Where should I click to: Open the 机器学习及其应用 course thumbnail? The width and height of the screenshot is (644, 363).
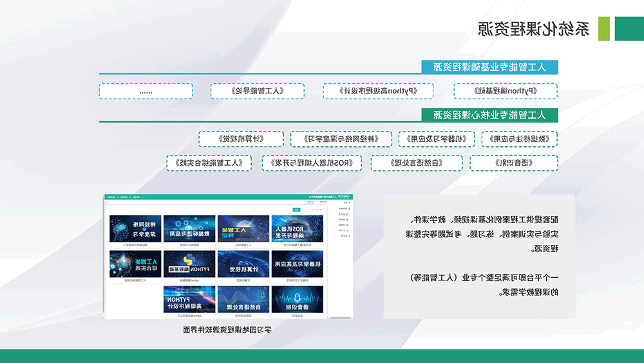point(298,264)
